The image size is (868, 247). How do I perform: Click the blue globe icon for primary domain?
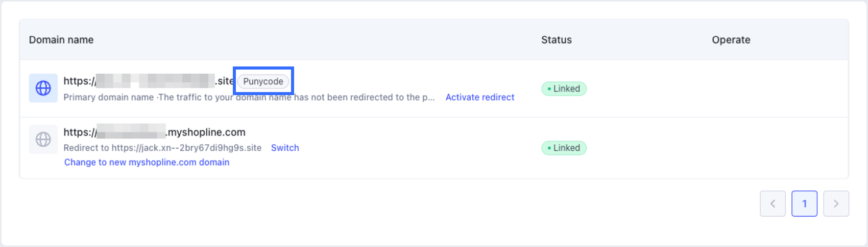coord(43,88)
